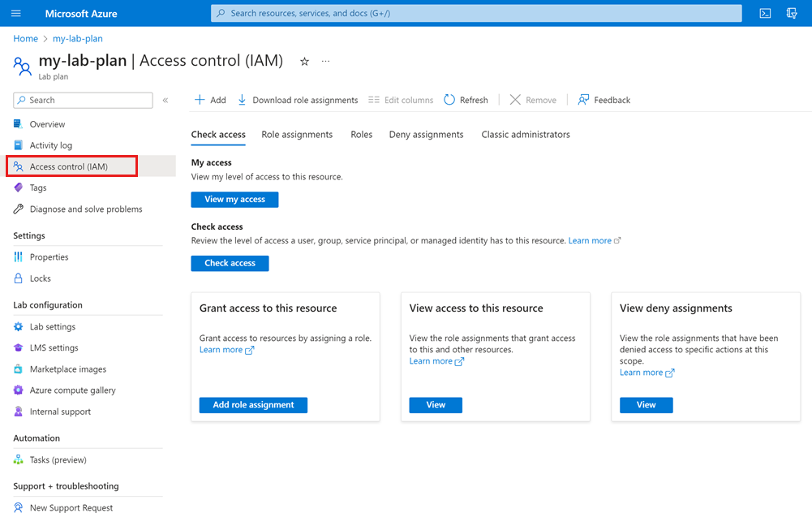The width and height of the screenshot is (812, 526).
Task: Apply a lock from the Locks page
Action: 38,278
